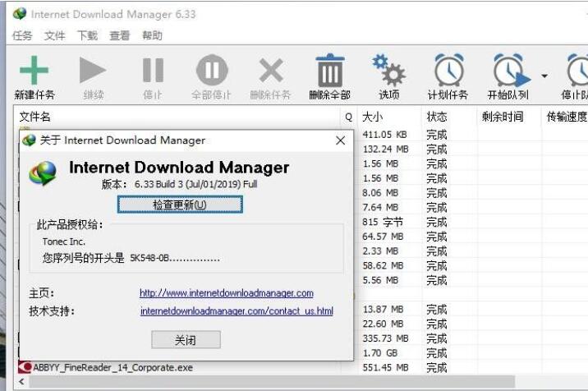
Task: Open the 查看 menu
Action: (120, 35)
